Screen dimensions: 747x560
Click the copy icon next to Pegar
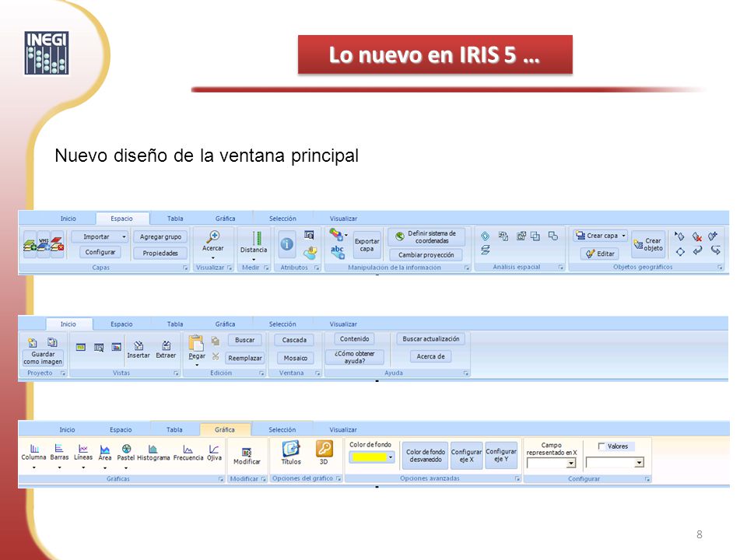216,341
